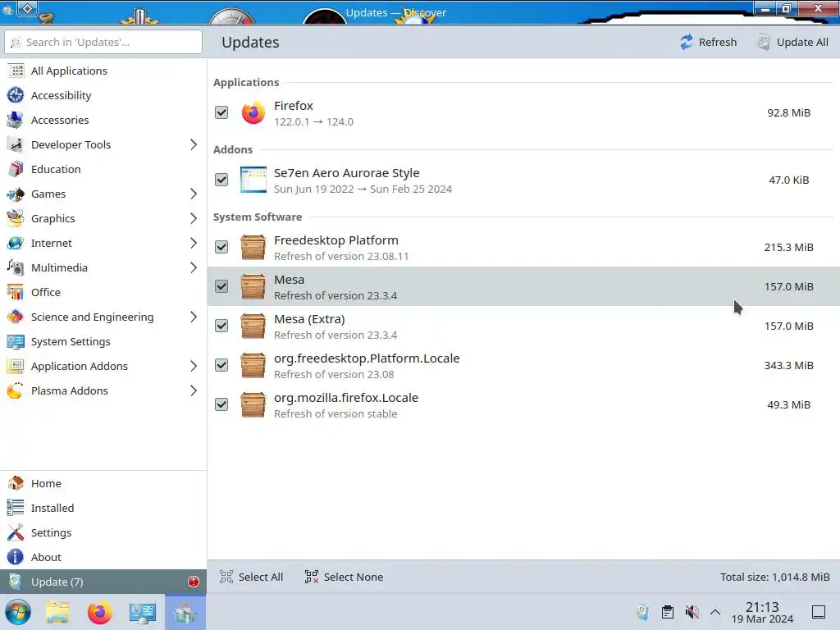Select the Multimedia category label
The image size is (840, 630).
59,268
